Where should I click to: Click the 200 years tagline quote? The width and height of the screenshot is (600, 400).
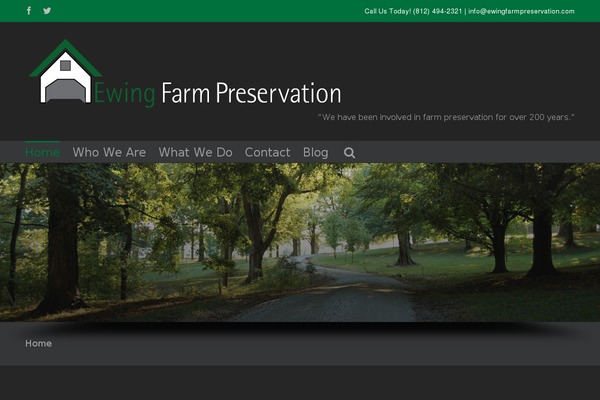coord(446,117)
